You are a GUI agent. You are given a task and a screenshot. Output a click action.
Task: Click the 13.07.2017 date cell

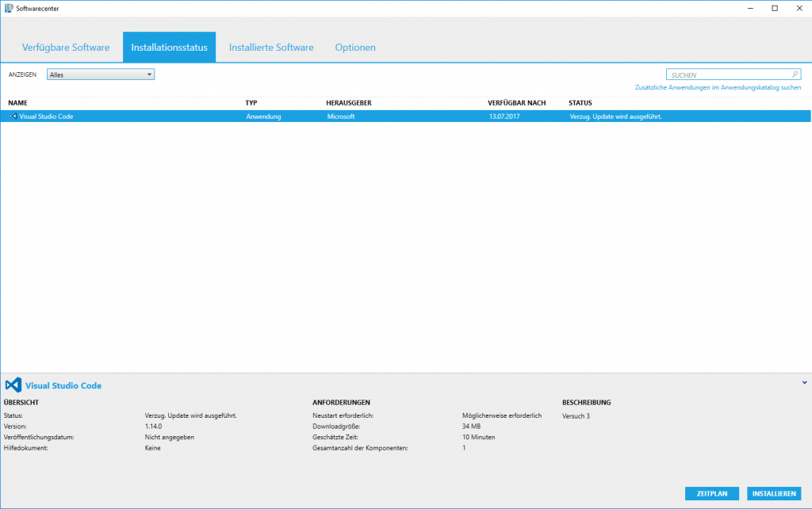[504, 117]
